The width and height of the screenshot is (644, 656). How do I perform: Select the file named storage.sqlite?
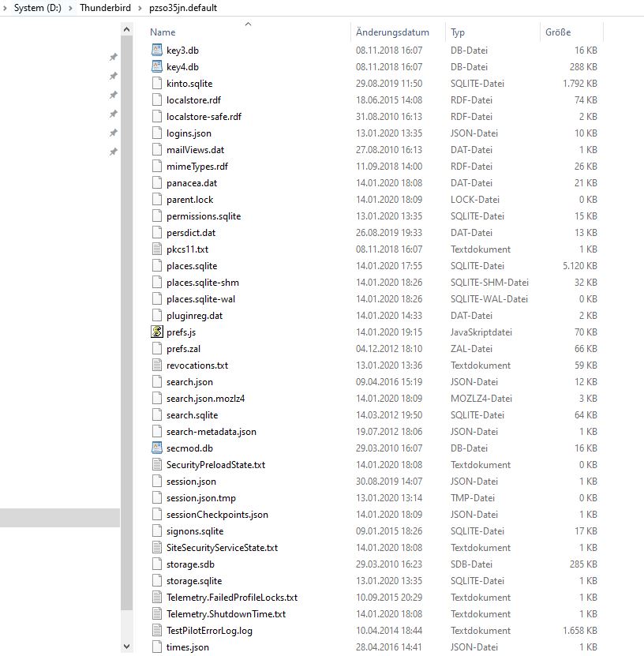click(194, 581)
